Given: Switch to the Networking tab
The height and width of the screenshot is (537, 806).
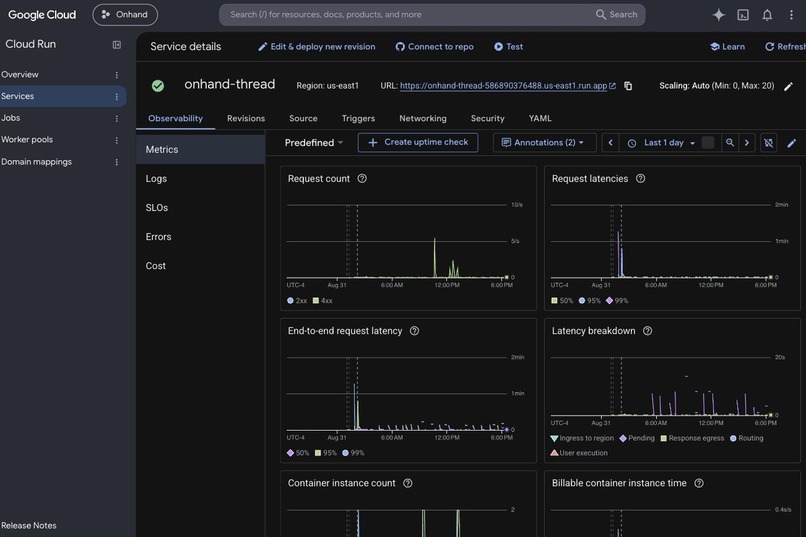Looking at the screenshot, I should point(423,119).
